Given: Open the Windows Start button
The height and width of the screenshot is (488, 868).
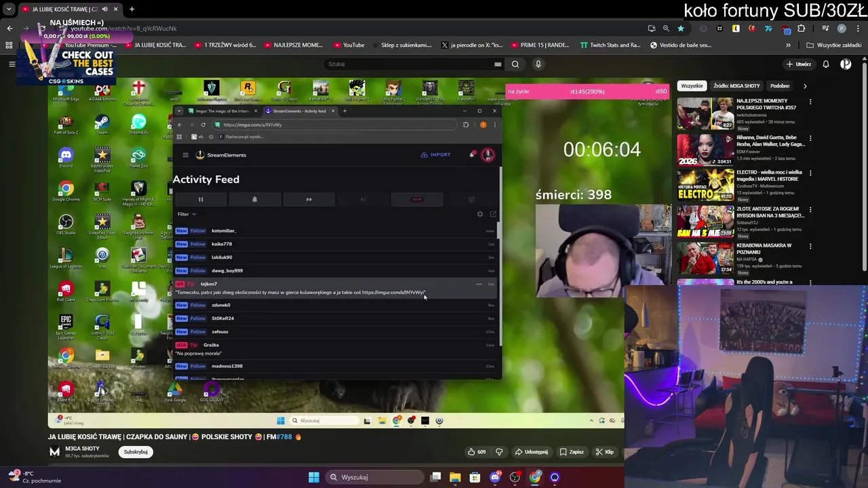Looking at the screenshot, I should pos(314,477).
